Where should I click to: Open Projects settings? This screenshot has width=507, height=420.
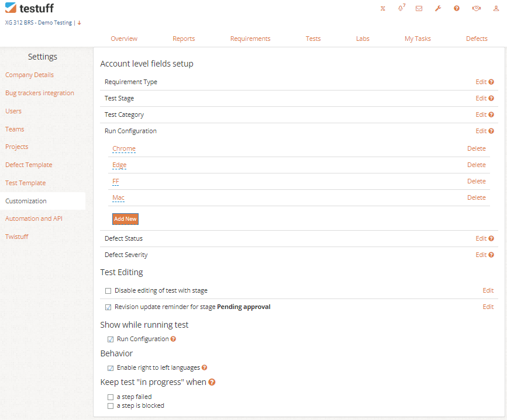coord(16,147)
